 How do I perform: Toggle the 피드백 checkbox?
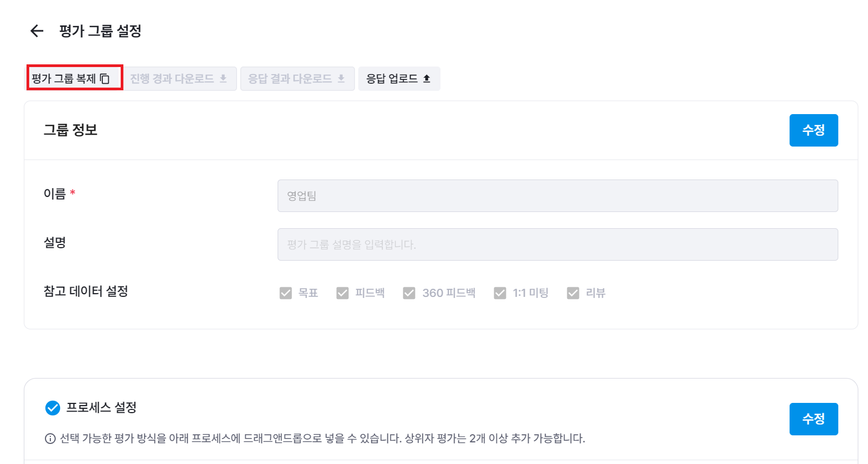343,293
